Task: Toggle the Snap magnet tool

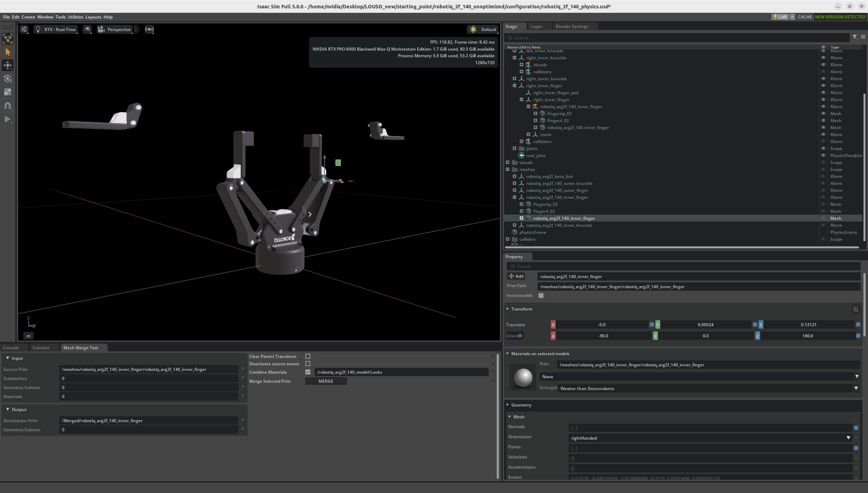Action: click(8, 105)
